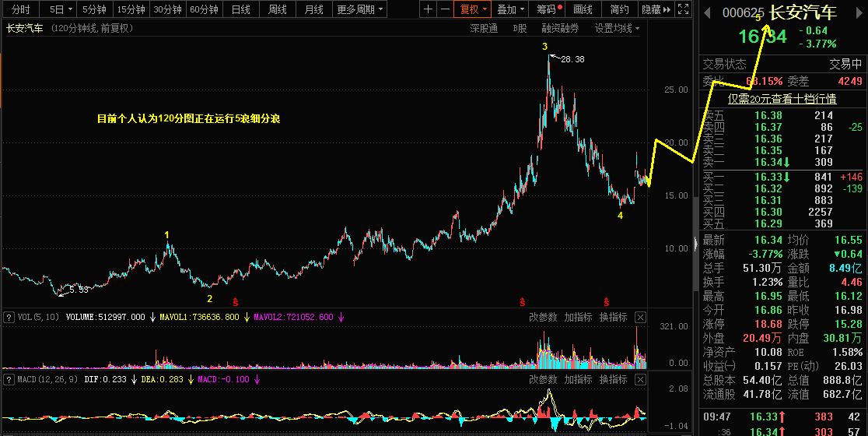Click the 隐藏 hide-panel arrows button
The image size is (868, 436).
click(656, 9)
